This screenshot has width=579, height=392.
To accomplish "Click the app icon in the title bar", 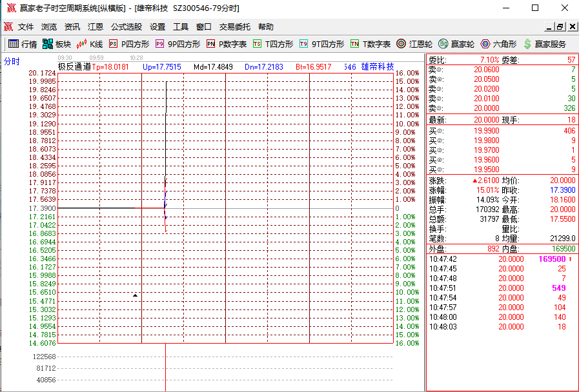I will [12, 8].
